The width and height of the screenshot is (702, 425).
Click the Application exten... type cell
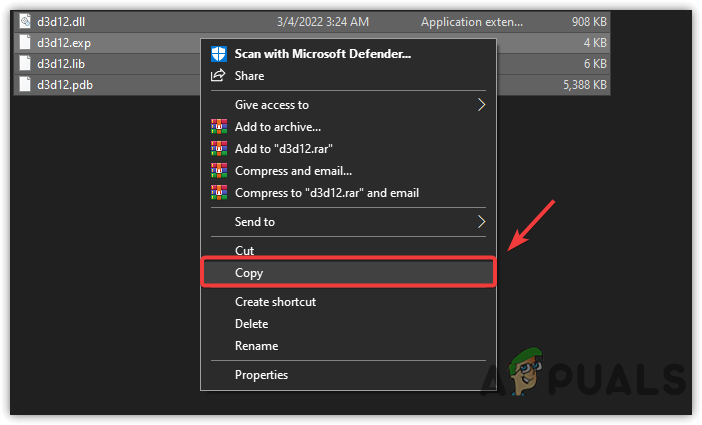pos(472,21)
